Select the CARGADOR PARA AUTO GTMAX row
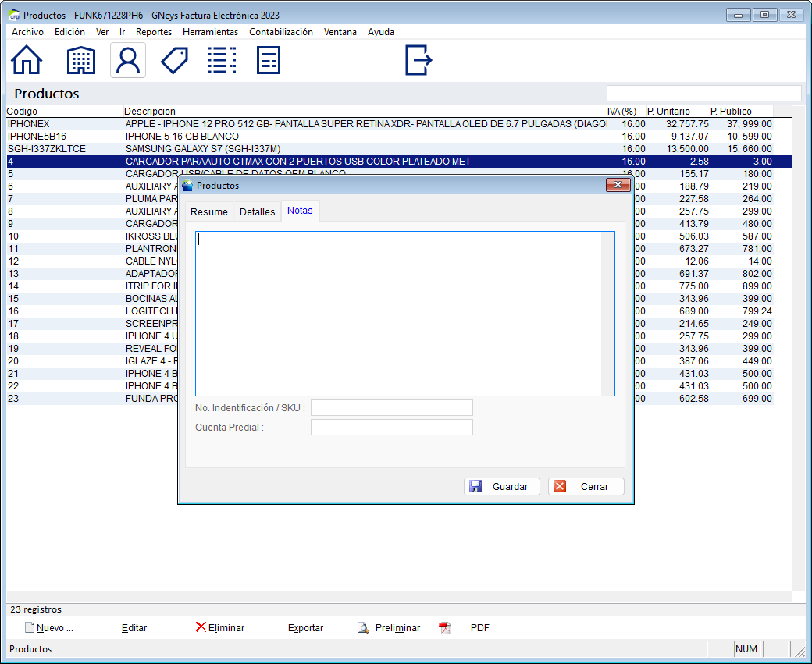812x664 pixels. coord(399,162)
